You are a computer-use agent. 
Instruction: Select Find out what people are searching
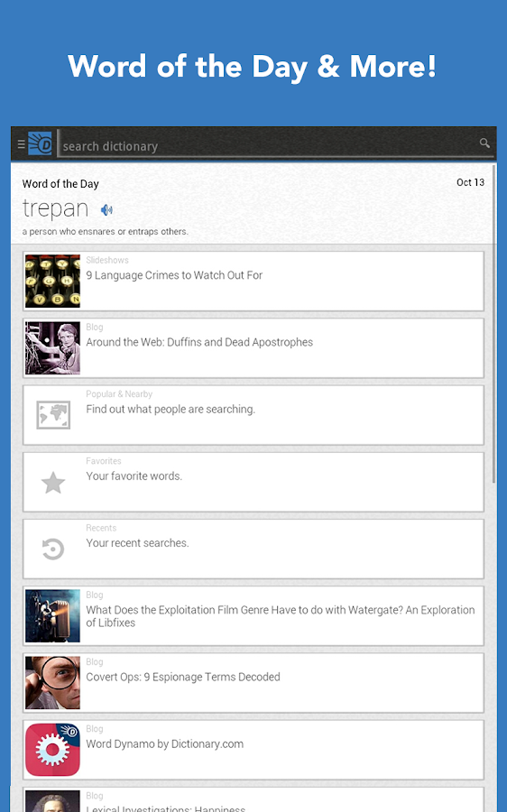click(253, 415)
